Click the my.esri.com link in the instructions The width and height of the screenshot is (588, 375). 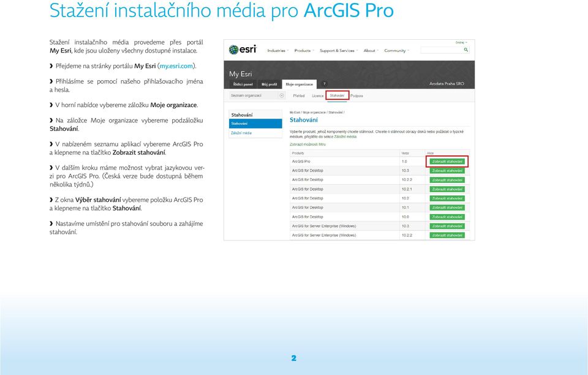176,66
